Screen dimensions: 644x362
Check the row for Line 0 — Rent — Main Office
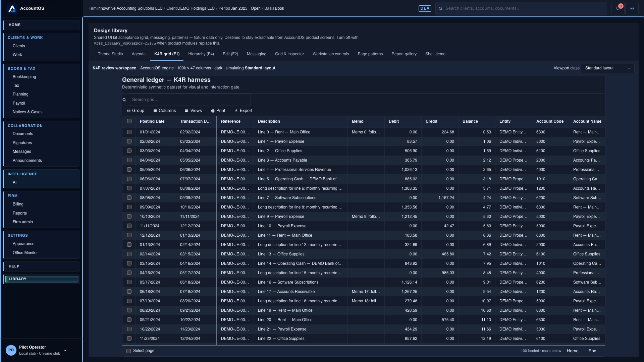tap(129, 132)
